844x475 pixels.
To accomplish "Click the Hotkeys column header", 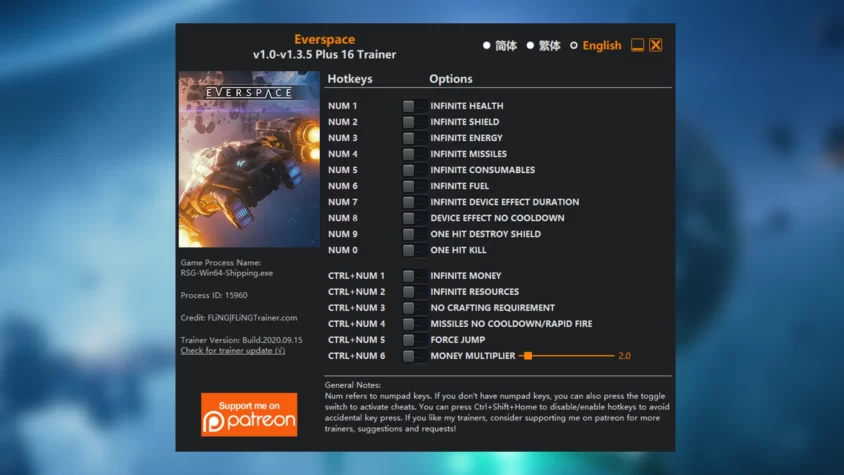I will click(350, 79).
